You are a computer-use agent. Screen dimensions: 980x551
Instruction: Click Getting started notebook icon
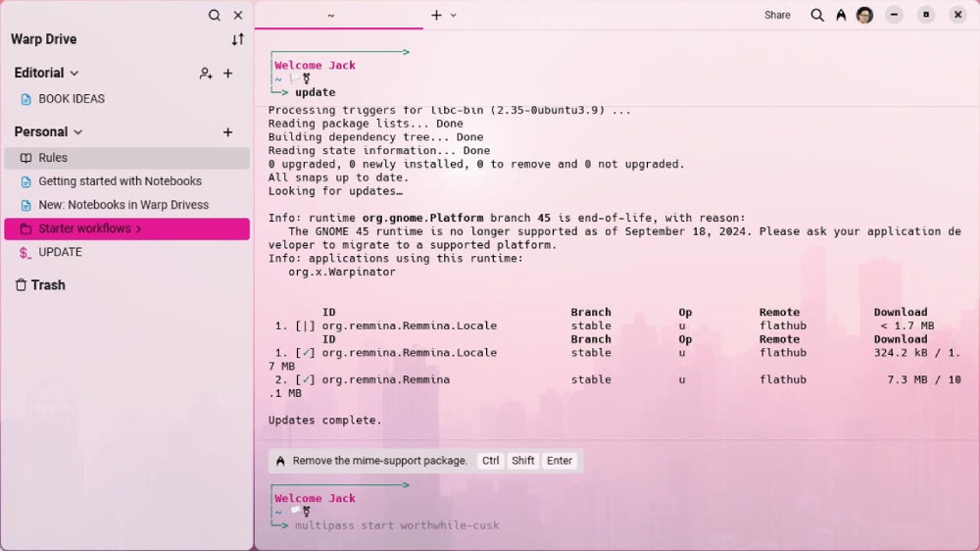click(25, 181)
